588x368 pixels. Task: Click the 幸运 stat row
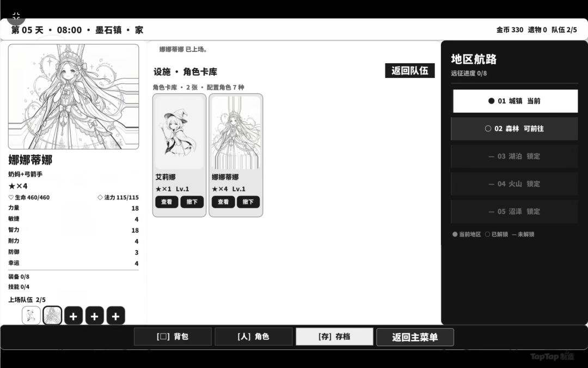point(73,263)
